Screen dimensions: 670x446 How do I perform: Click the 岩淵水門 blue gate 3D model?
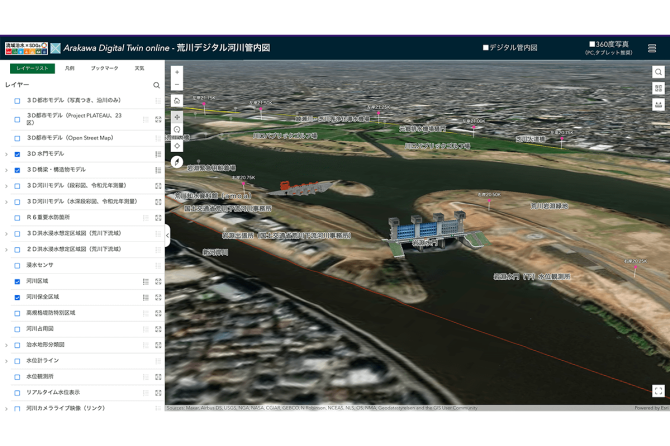pyautogui.click(x=427, y=230)
